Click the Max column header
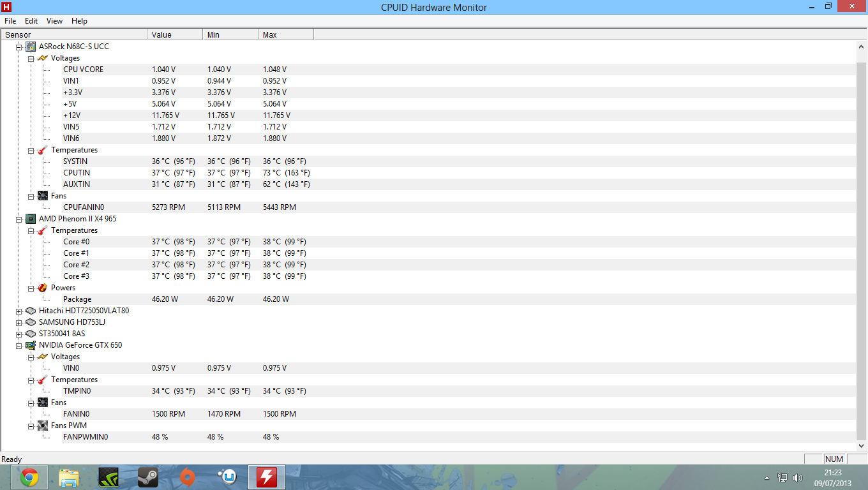The width and height of the screenshot is (868, 490). coord(286,34)
